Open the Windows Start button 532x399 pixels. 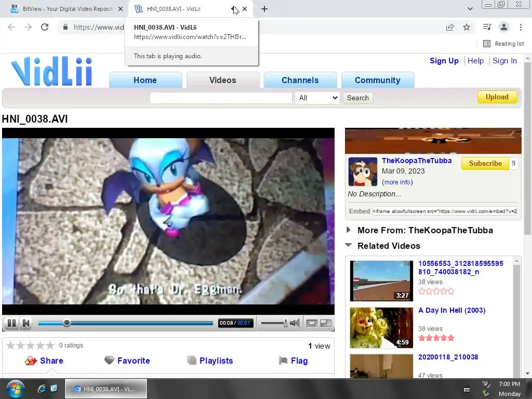tap(15, 389)
